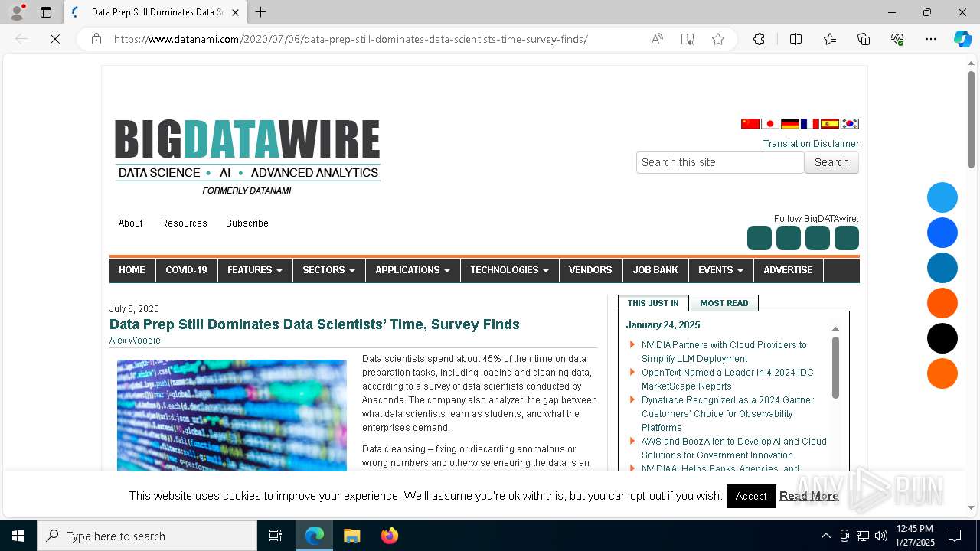980x551 pixels.
Task: Click the BIGDATAWIRE logo
Action: 247,157
